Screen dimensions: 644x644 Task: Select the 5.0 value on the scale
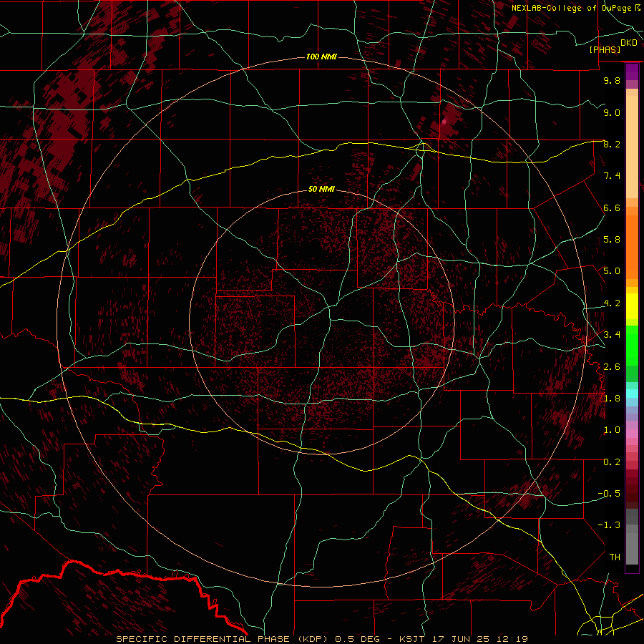(612, 271)
